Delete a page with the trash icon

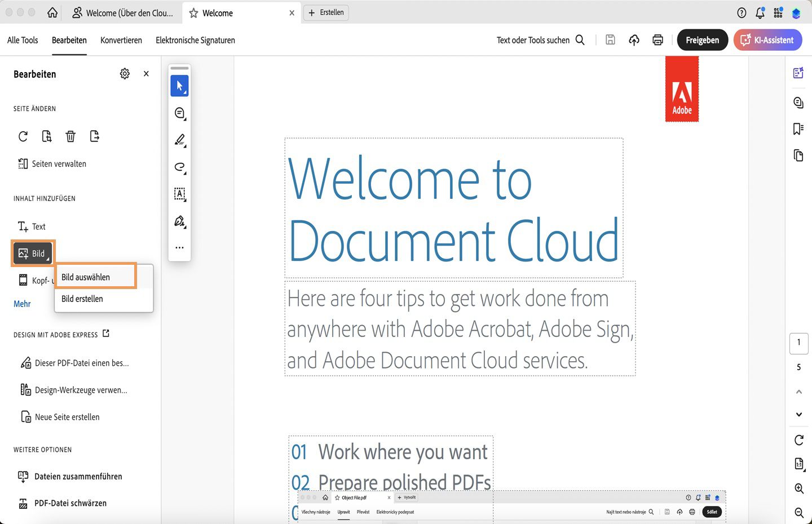70,136
